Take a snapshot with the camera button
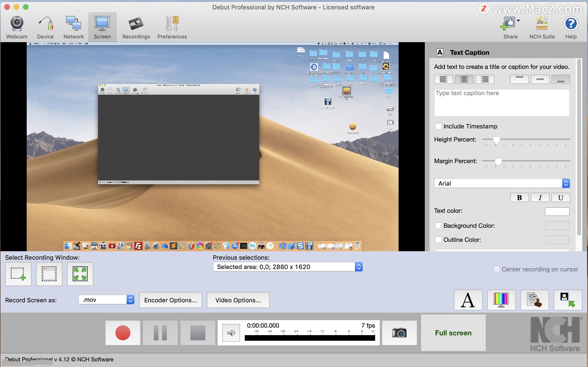This screenshot has width=588, height=367. tap(399, 333)
